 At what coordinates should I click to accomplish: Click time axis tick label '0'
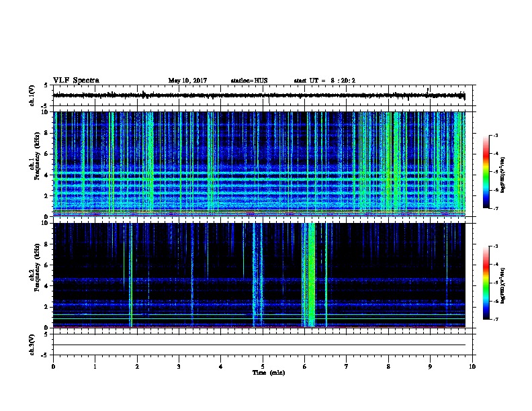tap(53, 367)
